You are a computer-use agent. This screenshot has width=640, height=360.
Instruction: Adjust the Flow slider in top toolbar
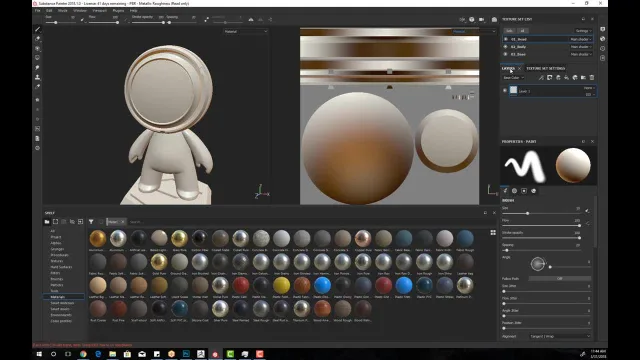[104, 22]
